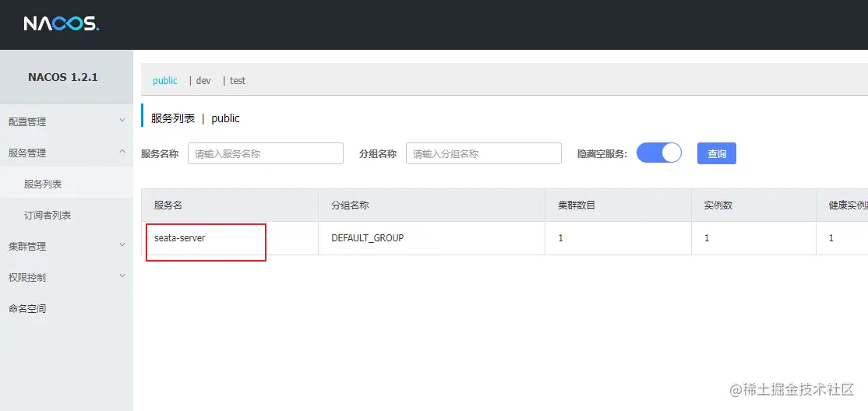
Task: Switch to the dev namespace tab
Action: coord(203,81)
